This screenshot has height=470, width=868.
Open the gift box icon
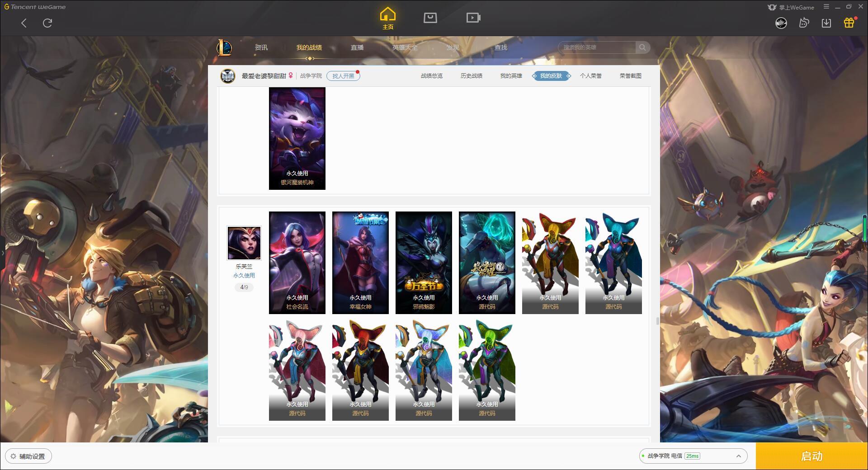[x=849, y=23]
